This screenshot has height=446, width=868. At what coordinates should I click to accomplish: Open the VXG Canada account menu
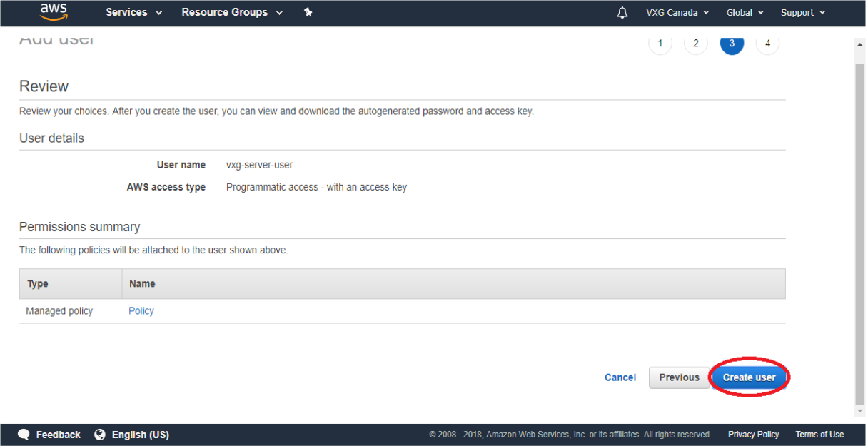tap(677, 13)
